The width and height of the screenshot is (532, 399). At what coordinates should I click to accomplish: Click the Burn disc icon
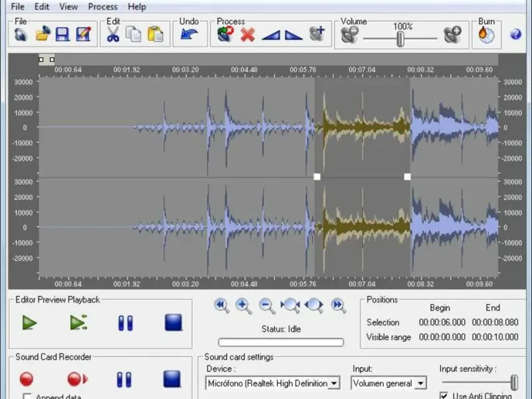[486, 35]
